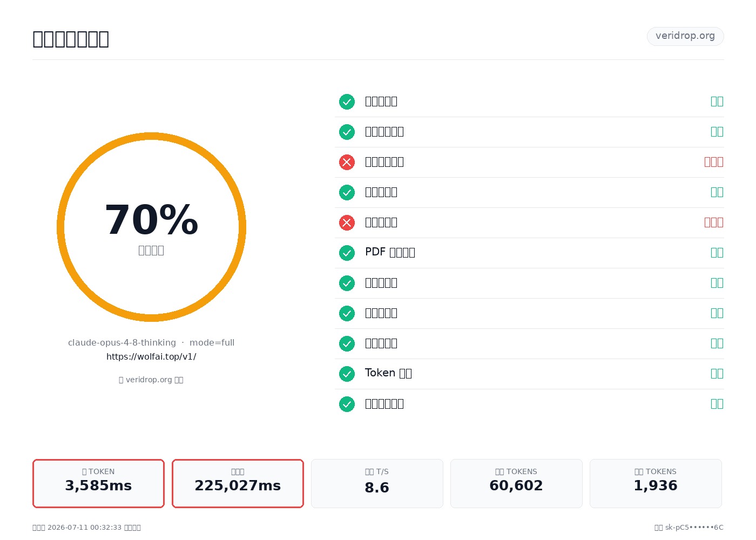
Task: Click green check between the two red crosses
Action: coord(347,192)
